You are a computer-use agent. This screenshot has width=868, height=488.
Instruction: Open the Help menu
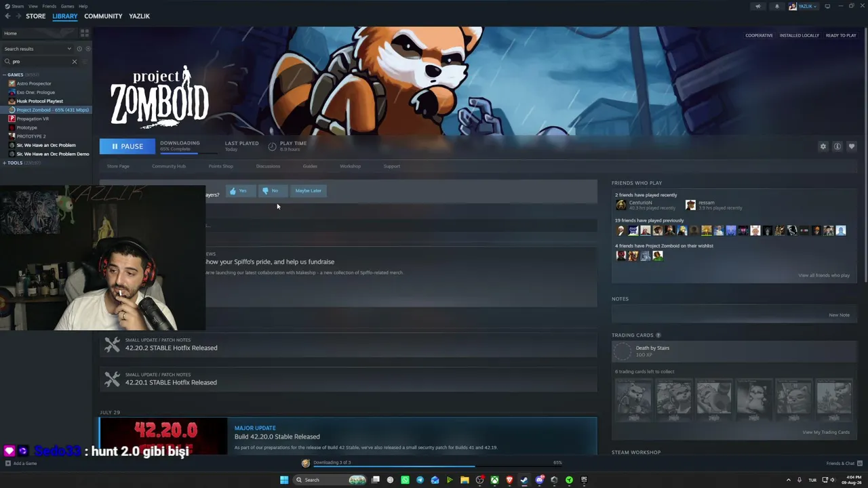tap(83, 6)
